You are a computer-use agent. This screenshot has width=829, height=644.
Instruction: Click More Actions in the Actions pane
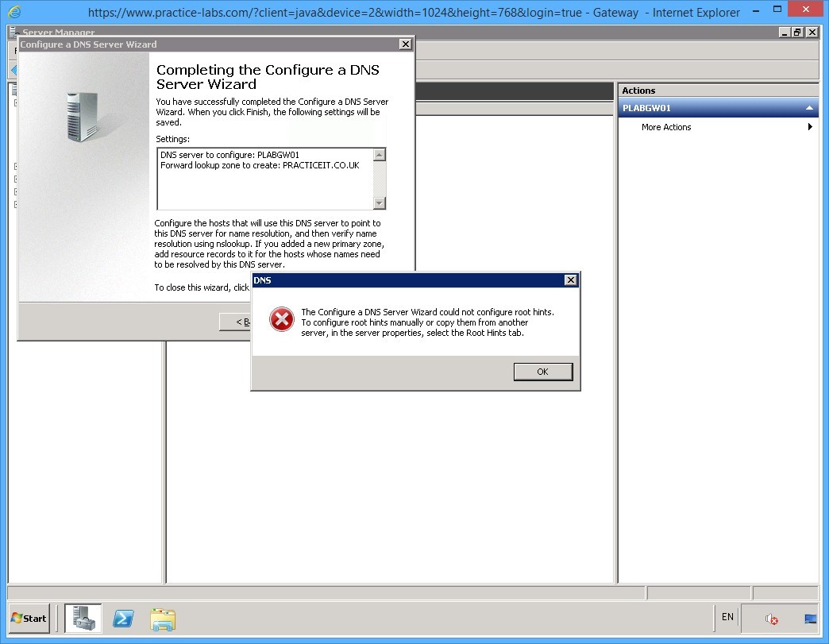pos(665,126)
